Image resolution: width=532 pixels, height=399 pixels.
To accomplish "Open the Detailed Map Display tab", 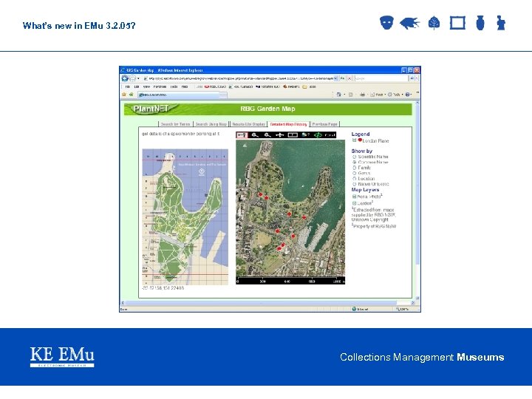I will pyautogui.click(x=288, y=124).
